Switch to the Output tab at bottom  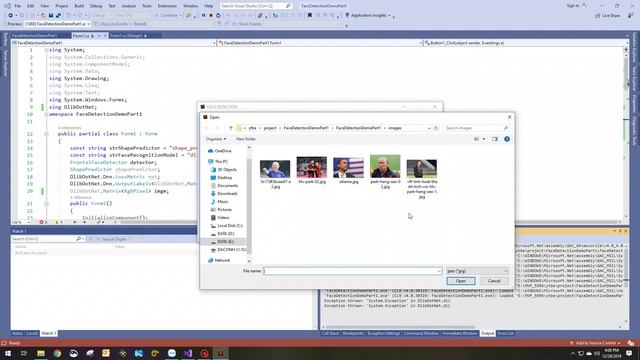point(487,333)
